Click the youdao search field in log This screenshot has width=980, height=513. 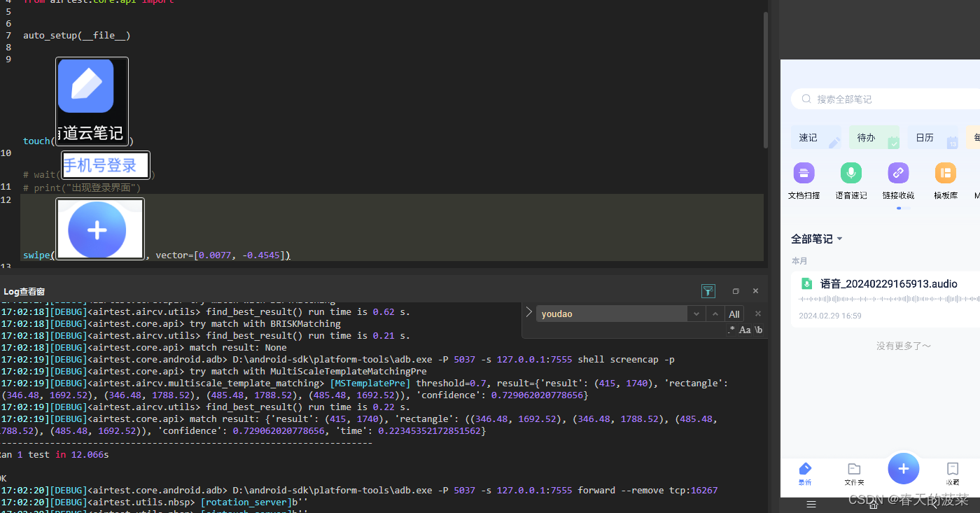click(612, 314)
